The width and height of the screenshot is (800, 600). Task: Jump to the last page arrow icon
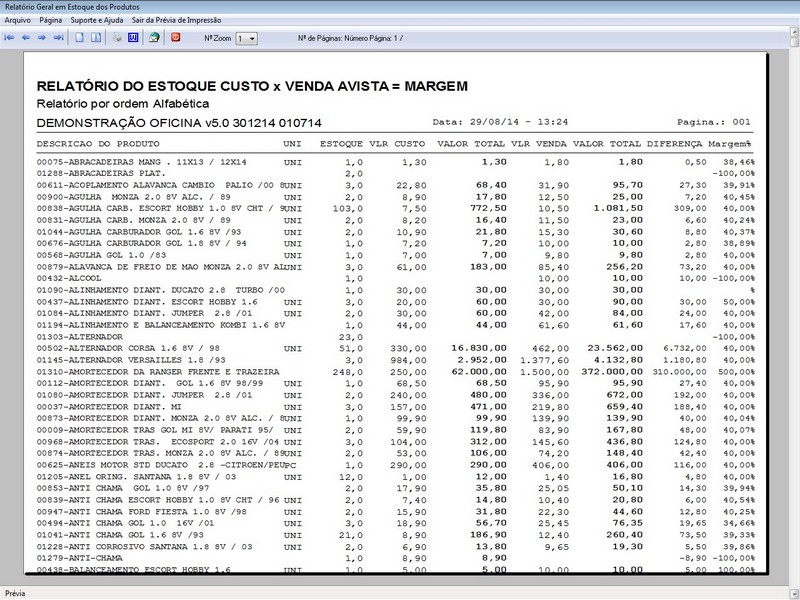pos(58,37)
